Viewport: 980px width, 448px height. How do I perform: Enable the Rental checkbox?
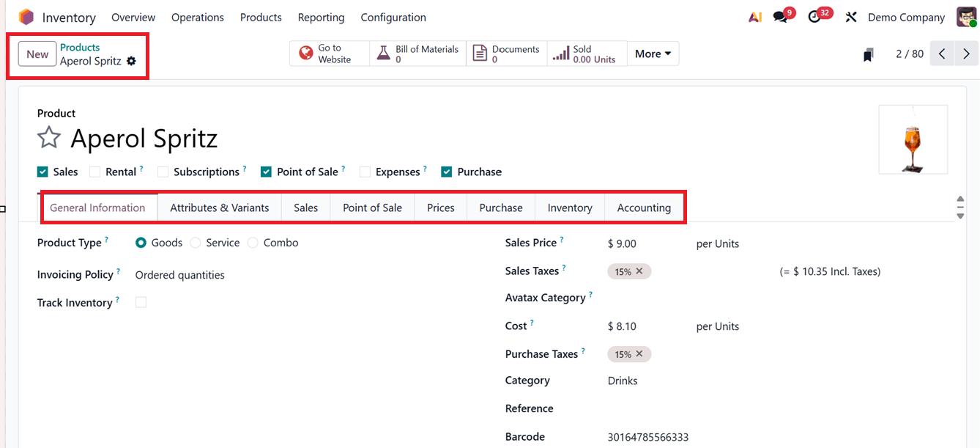[x=94, y=171]
